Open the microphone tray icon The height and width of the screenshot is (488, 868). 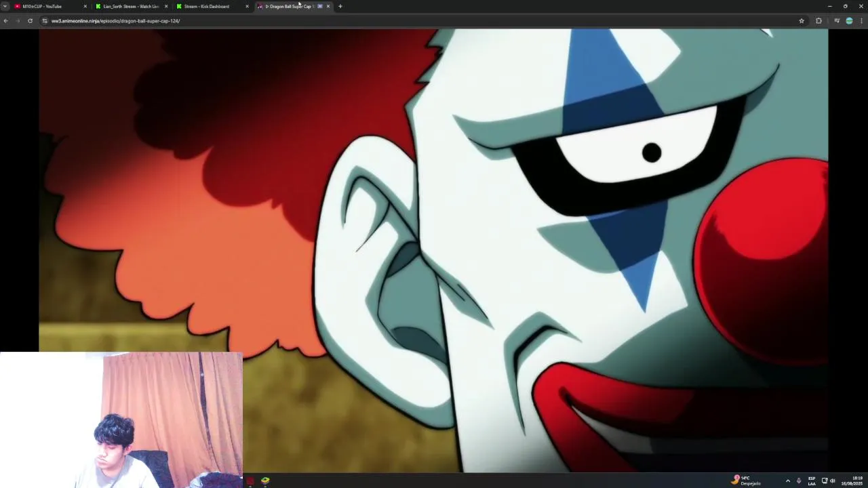click(x=799, y=481)
